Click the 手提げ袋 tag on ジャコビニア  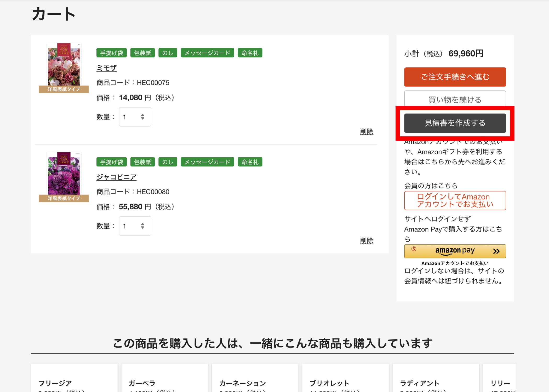click(x=111, y=162)
